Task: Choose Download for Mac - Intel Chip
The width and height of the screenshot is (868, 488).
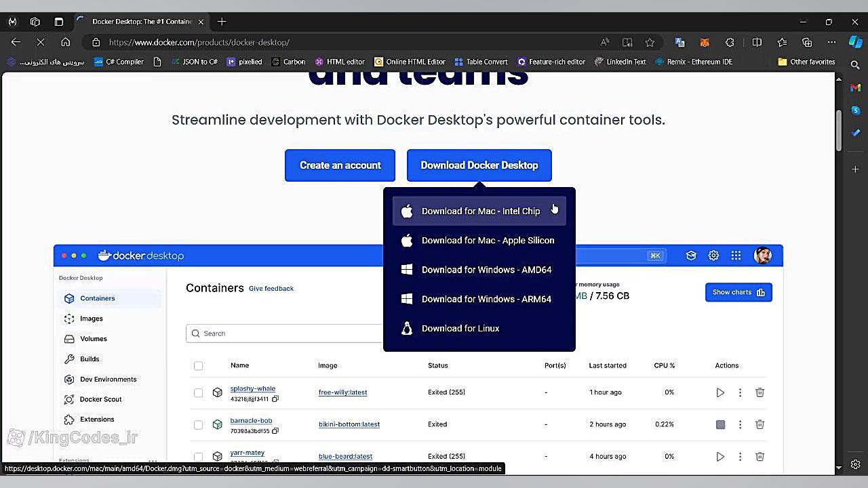Action: pyautogui.click(x=479, y=211)
